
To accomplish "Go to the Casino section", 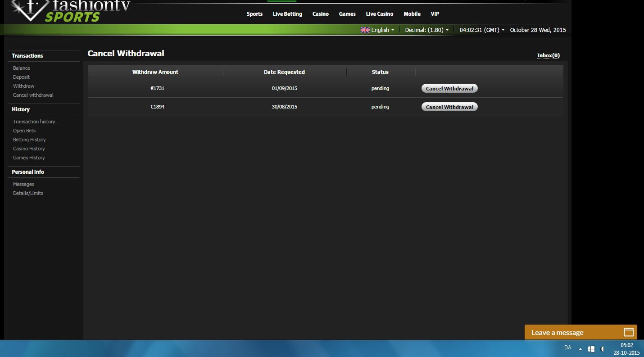I will (x=321, y=14).
